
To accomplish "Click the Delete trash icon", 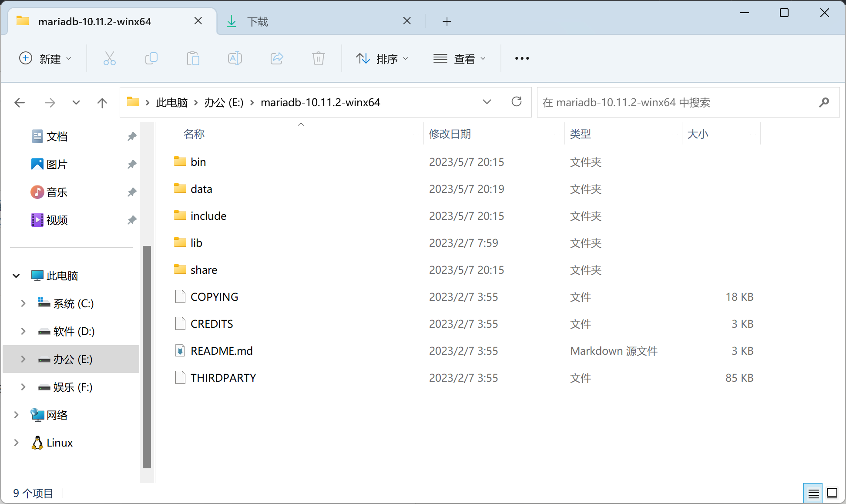I will 319,58.
